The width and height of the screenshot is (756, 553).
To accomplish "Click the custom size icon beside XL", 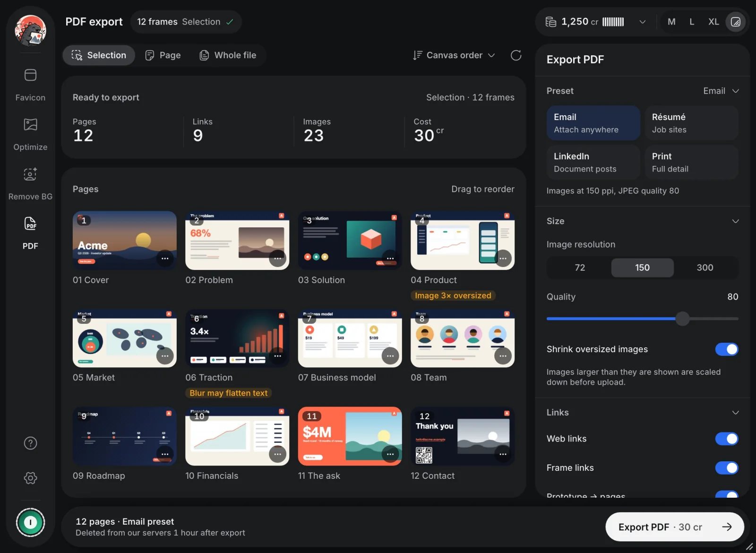I will pos(736,22).
